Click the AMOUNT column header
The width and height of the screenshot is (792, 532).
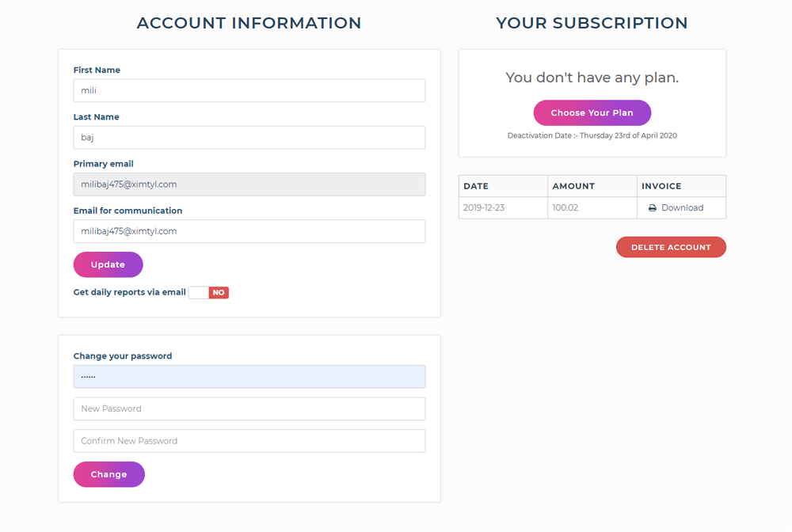[573, 185]
